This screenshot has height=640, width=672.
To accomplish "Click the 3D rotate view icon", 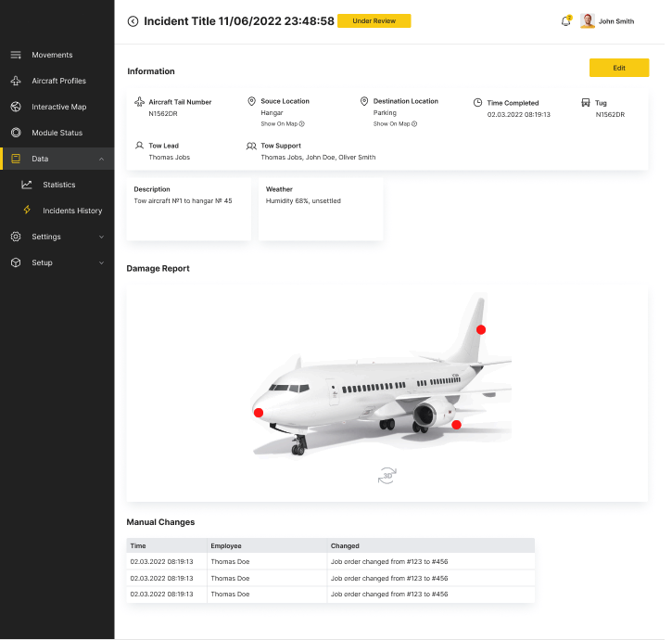I will pyautogui.click(x=387, y=476).
